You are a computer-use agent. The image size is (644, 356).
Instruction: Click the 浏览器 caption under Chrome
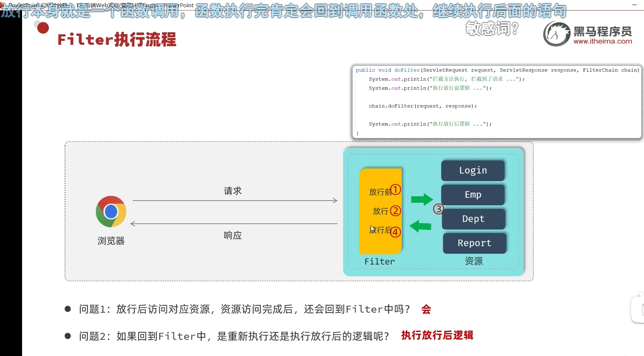(x=111, y=241)
